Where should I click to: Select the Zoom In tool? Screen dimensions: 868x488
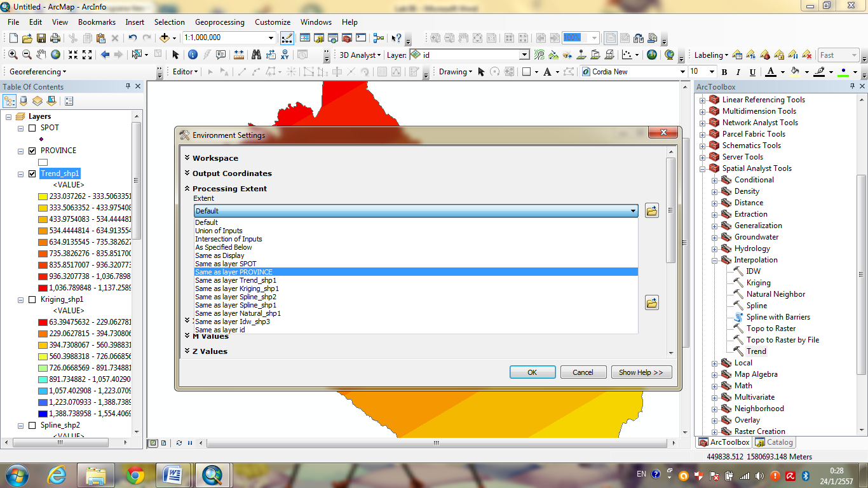13,55
